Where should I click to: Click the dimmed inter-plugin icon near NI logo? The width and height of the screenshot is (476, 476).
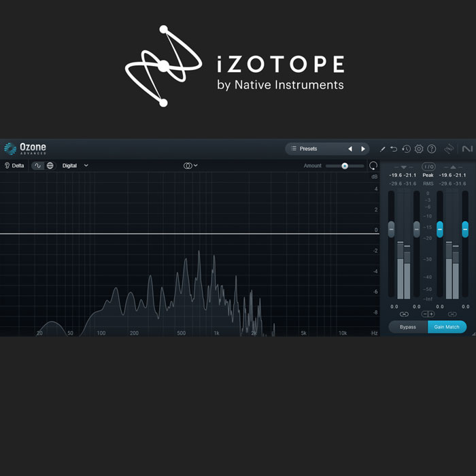pos(449,149)
